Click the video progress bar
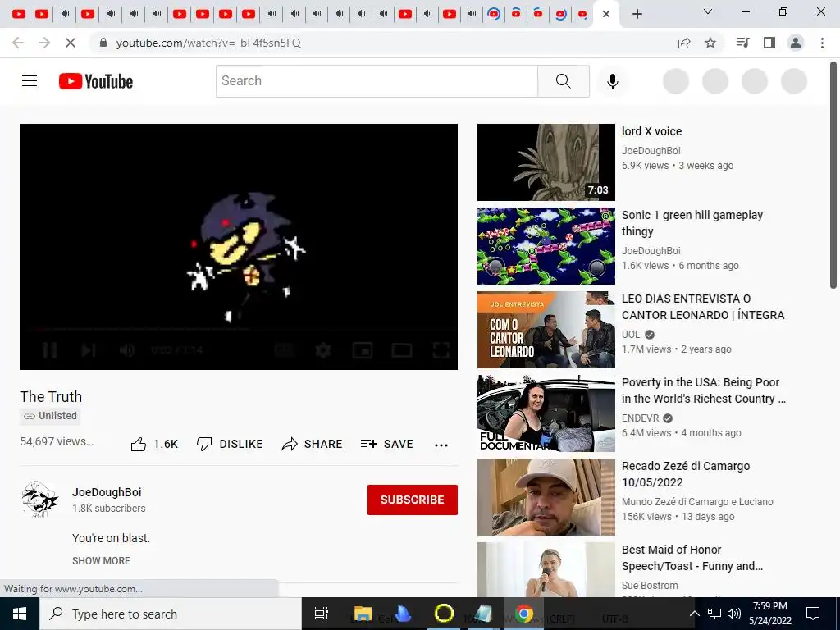The image size is (840, 630). (239, 328)
